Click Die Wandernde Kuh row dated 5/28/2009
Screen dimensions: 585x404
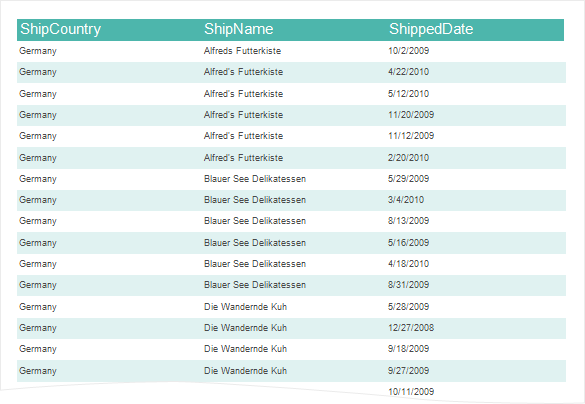click(x=291, y=307)
